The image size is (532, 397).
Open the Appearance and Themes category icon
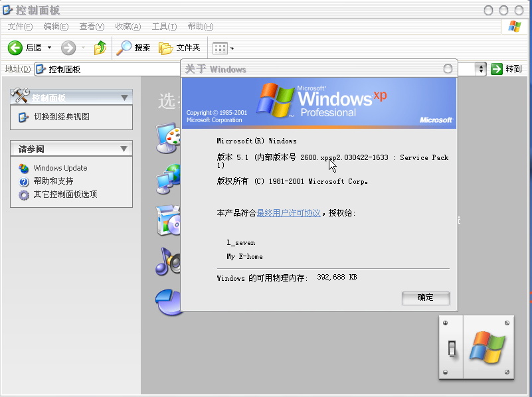tap(168, 137)
